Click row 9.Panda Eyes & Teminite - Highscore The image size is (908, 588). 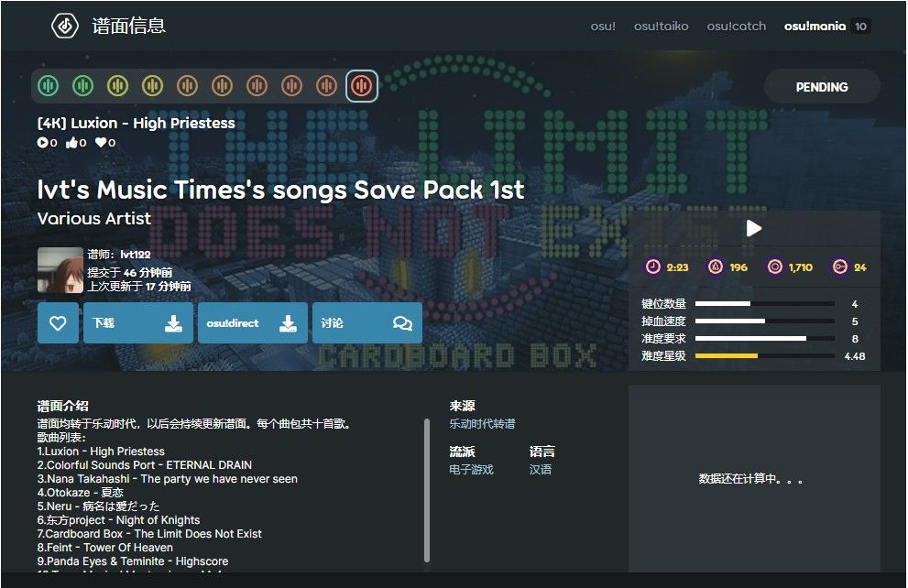[133, 561]
